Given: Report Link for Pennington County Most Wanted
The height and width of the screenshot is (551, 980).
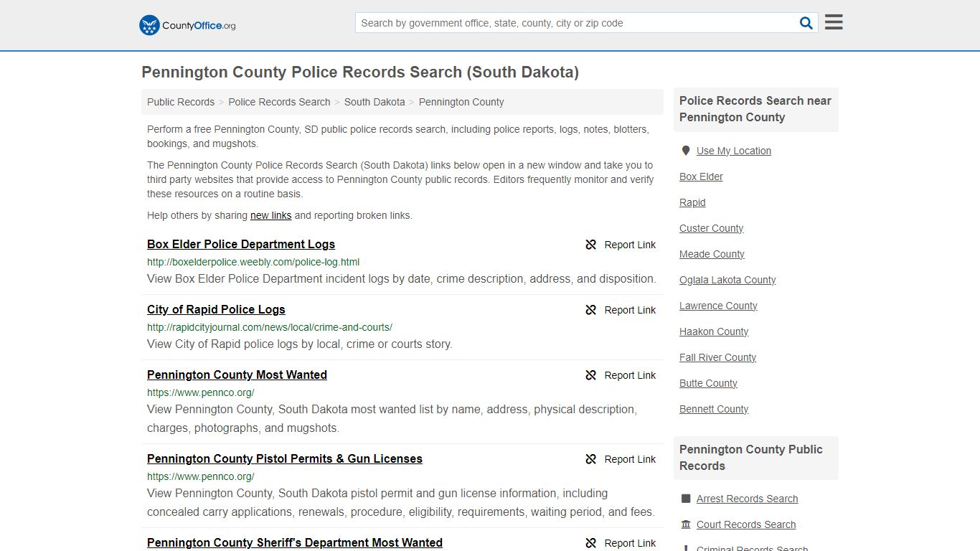Looking at the screenshot, I should click(x=630, y=375).
